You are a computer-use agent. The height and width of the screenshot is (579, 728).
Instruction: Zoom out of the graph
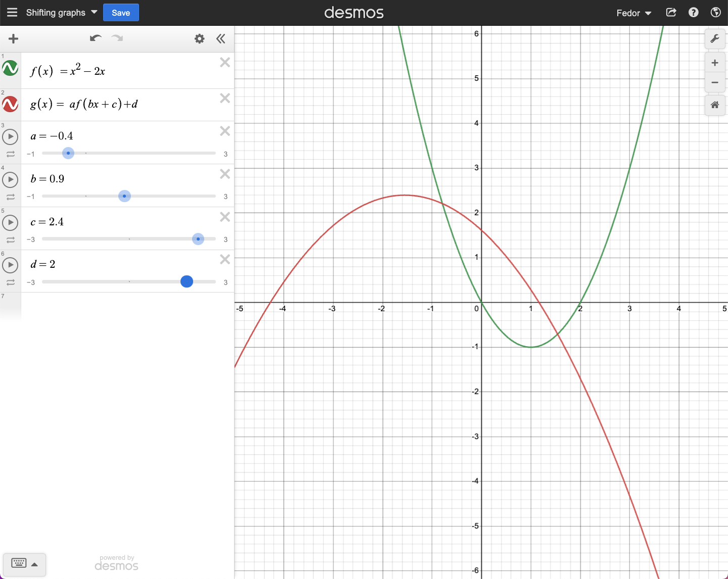coord(714,82)
